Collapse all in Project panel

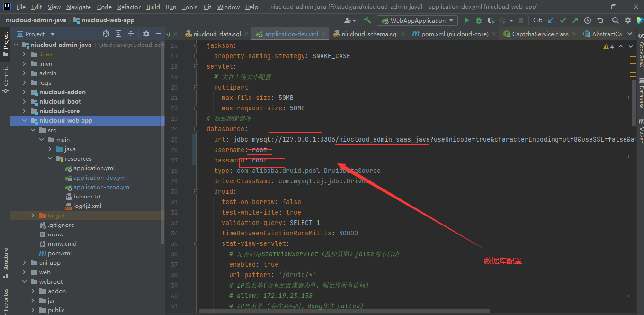(131, 34)
